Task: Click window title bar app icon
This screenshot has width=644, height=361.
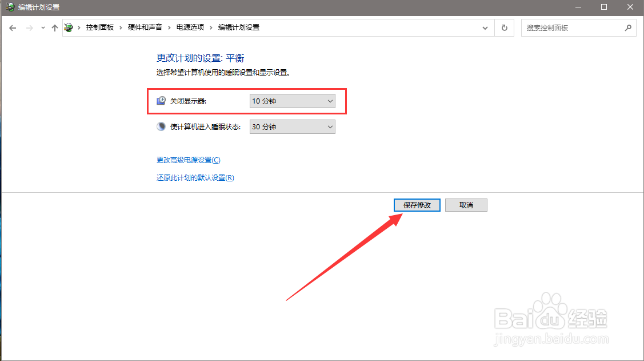Action: 10,7
